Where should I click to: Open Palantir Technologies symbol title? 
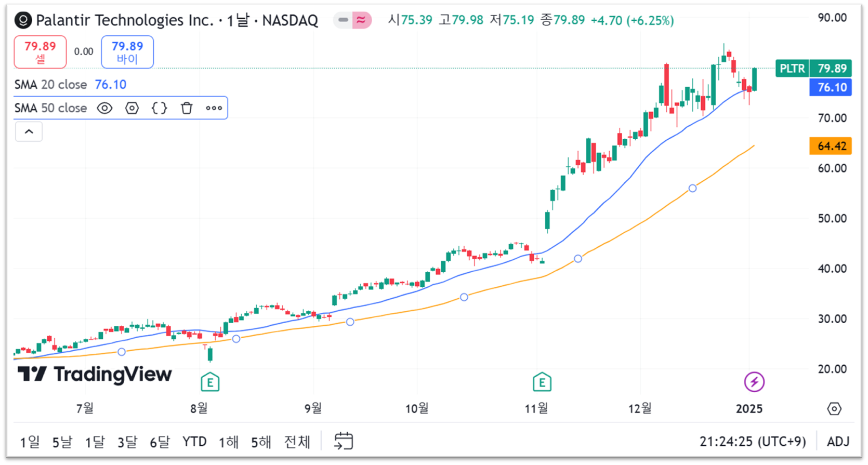[x=177, y=20]
